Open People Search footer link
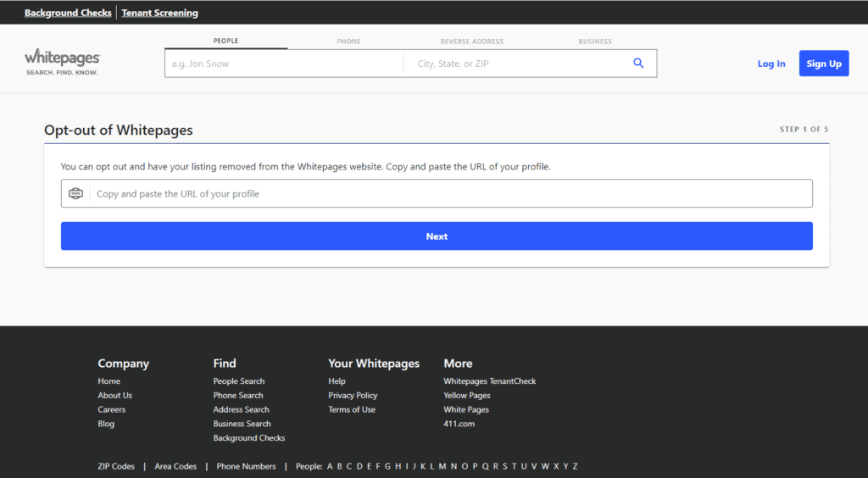Image resolution: width=868 pixels, height=478 pixels. [x=239, y=381]
